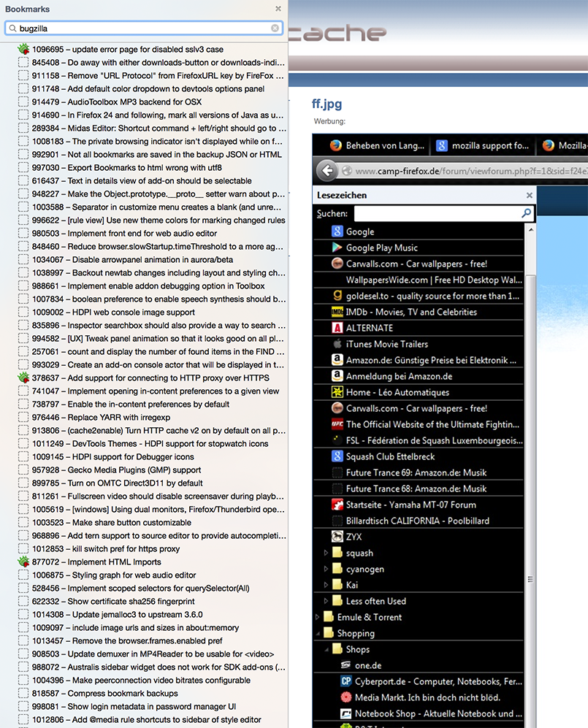The image size is (588, 728).
Task: Click the ALTERNATE red A icon
Action: point(337,328)
